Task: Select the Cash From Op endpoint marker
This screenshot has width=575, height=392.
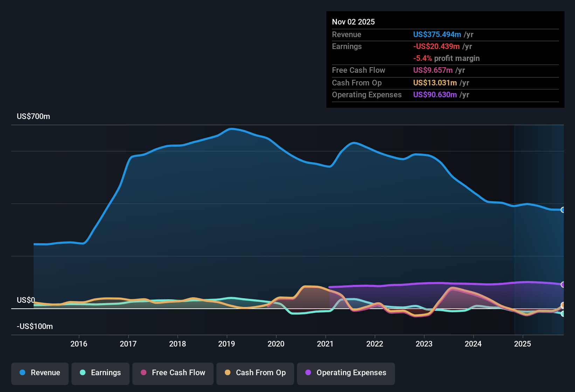Action: [x=563, y=305]
